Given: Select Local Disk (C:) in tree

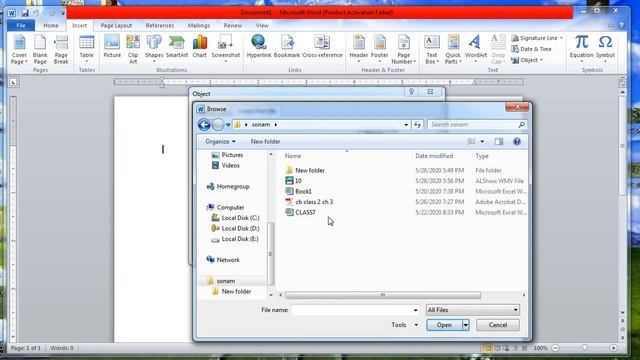Looking at the screenshot, I should tap(236, 218).
